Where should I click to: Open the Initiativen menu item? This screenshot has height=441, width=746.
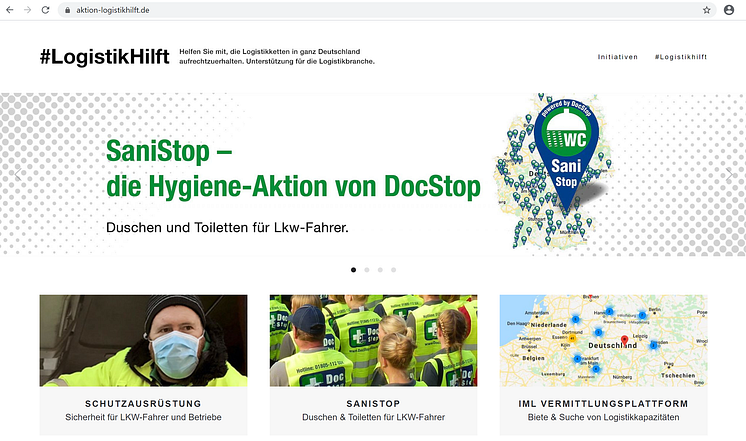click(x=618, y=57)
